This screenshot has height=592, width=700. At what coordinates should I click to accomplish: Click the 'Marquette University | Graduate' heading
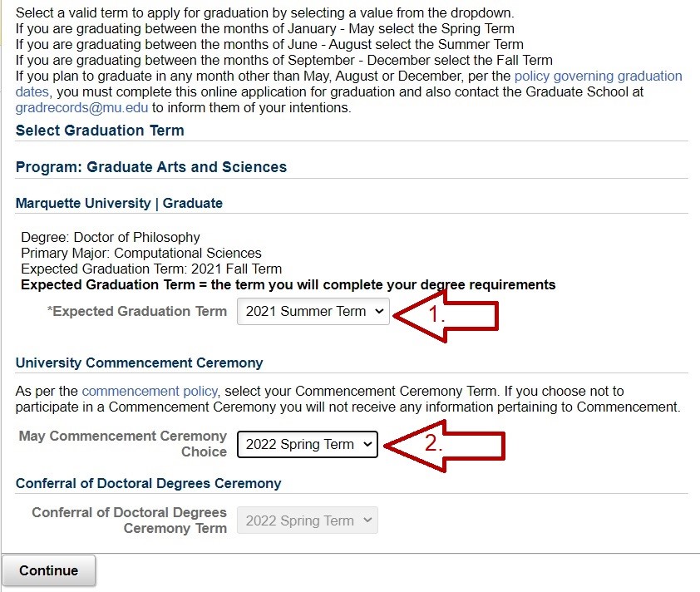click(119, 203)
